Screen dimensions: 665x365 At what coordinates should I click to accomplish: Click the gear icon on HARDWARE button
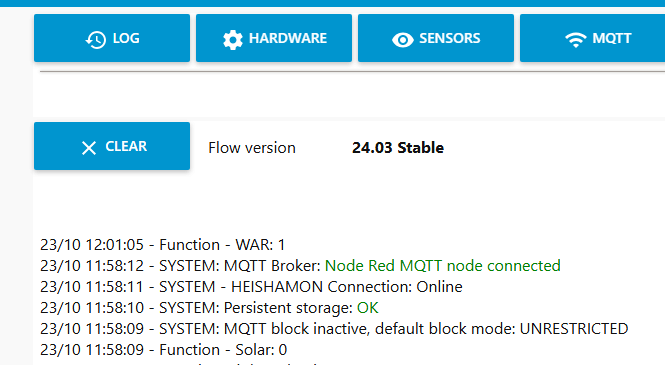coord(232,40)
